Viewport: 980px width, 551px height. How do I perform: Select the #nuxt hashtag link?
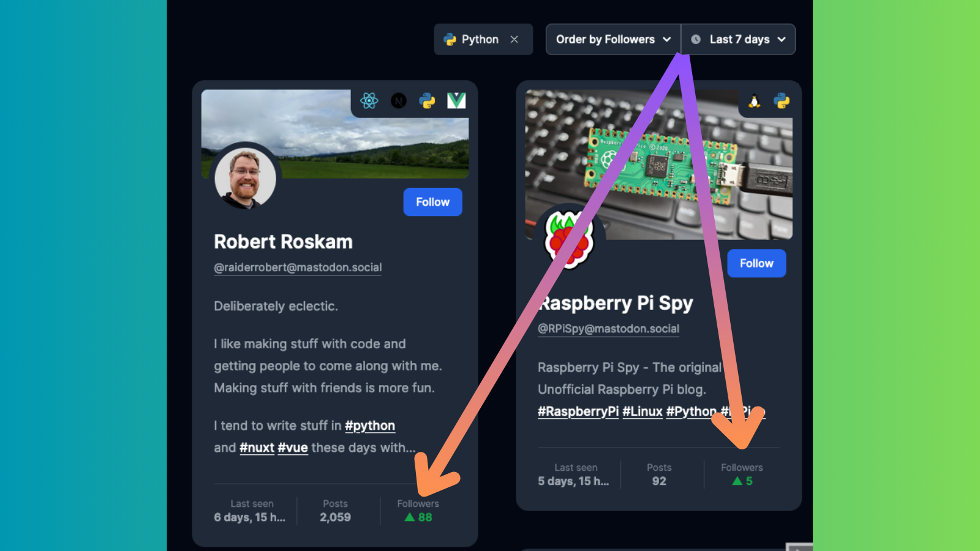pyautogui.click(x=257, y=448)
